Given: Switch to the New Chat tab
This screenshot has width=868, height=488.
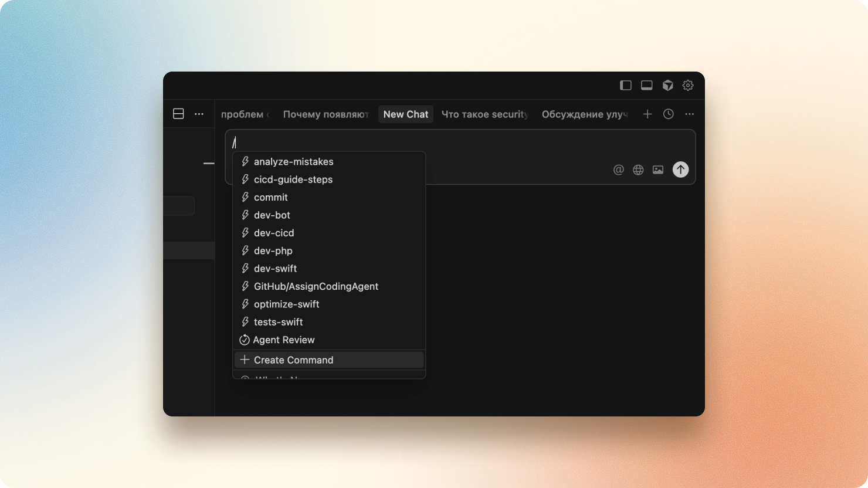Looking at the screenshot, I should click(405, 114).
